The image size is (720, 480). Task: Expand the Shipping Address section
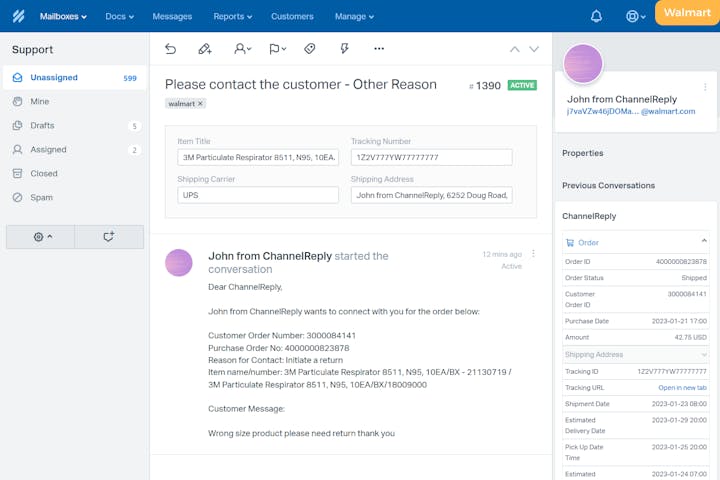704,354
